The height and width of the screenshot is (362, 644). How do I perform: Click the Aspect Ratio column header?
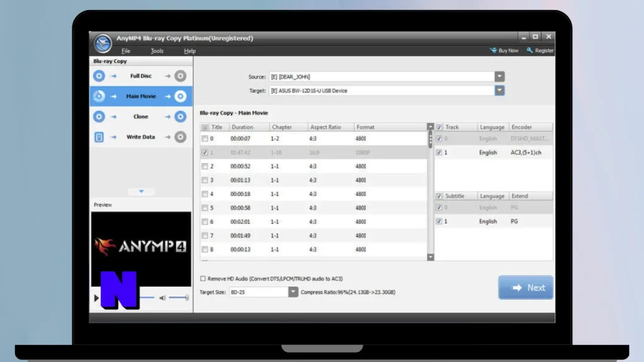pyautogui.click(x=331, y=127)
